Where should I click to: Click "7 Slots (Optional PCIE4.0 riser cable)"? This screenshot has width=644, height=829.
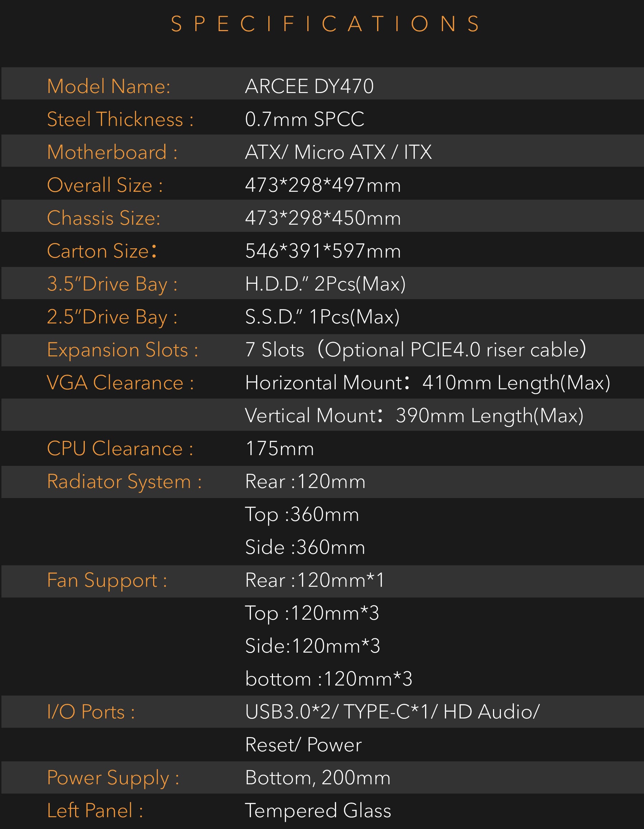coord(415,350)
